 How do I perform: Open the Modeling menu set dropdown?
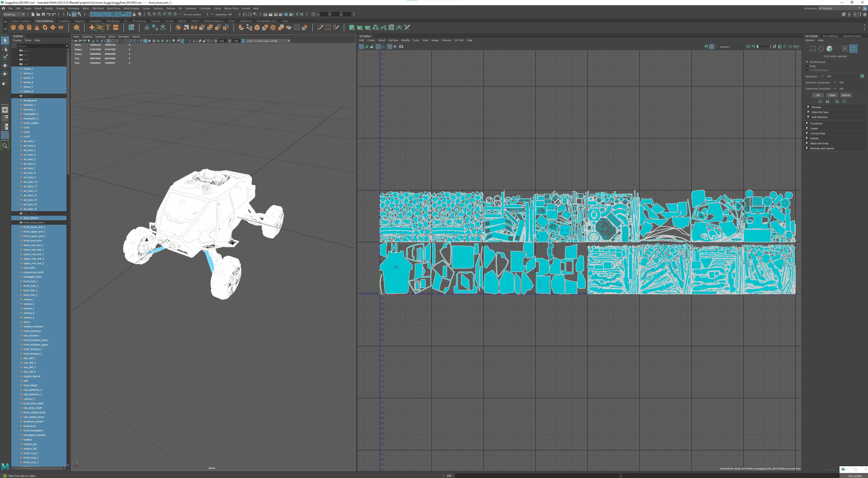[14, 14]
